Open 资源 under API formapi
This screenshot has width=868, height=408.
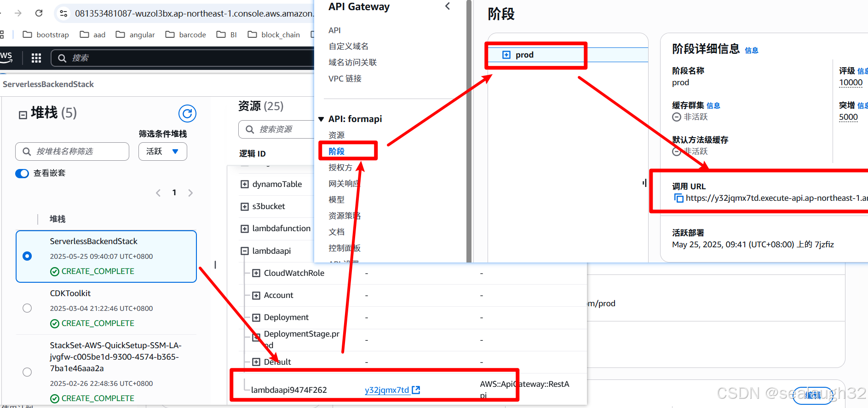click(x=336, y=135)
